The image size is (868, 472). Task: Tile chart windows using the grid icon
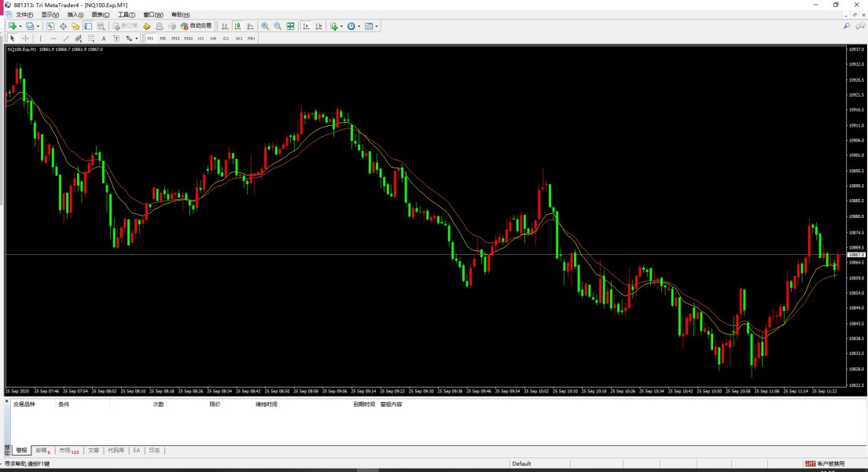(x=291, y=26)
